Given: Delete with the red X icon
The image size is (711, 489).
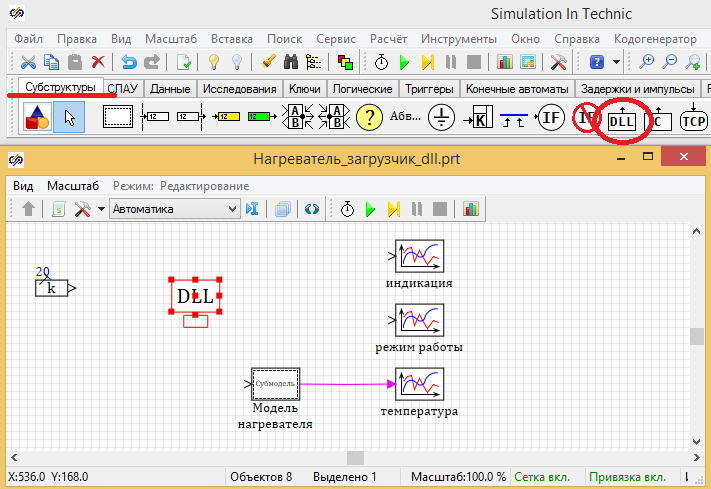Looking at the screenshot, I should tap(98, 62).
